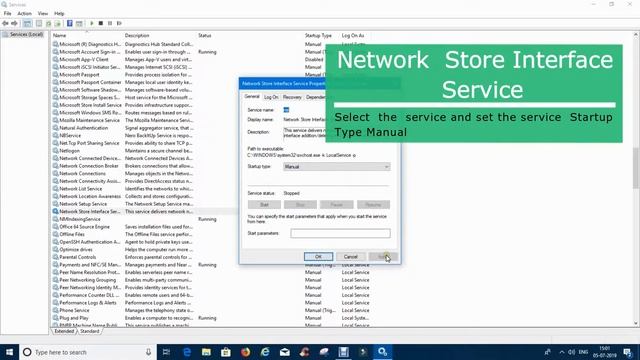
Task: Show hidden tray icons chevron
Action: 562,352
